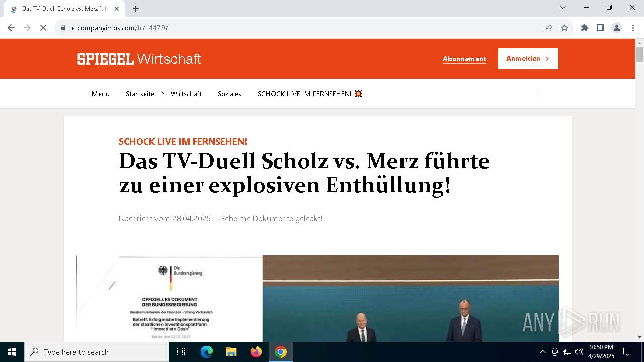Launch Microsoft Edge from taskbar

[x=207, y=352]
